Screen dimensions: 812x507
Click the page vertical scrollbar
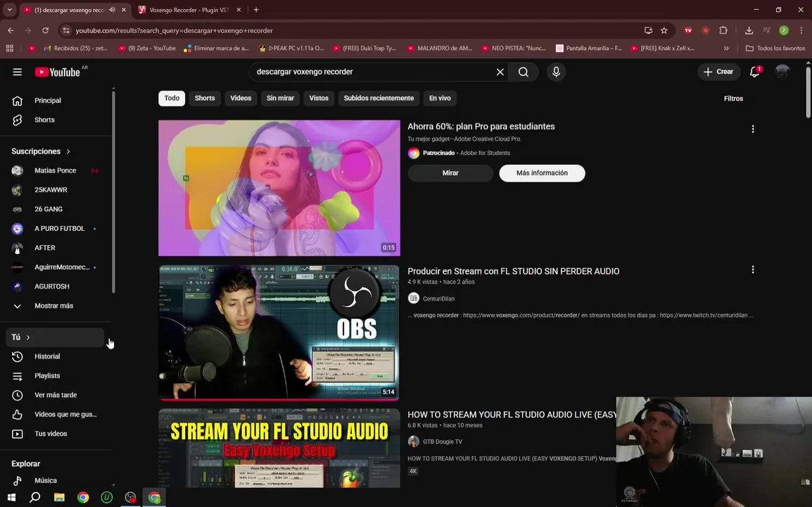click(x=808, y=91)
